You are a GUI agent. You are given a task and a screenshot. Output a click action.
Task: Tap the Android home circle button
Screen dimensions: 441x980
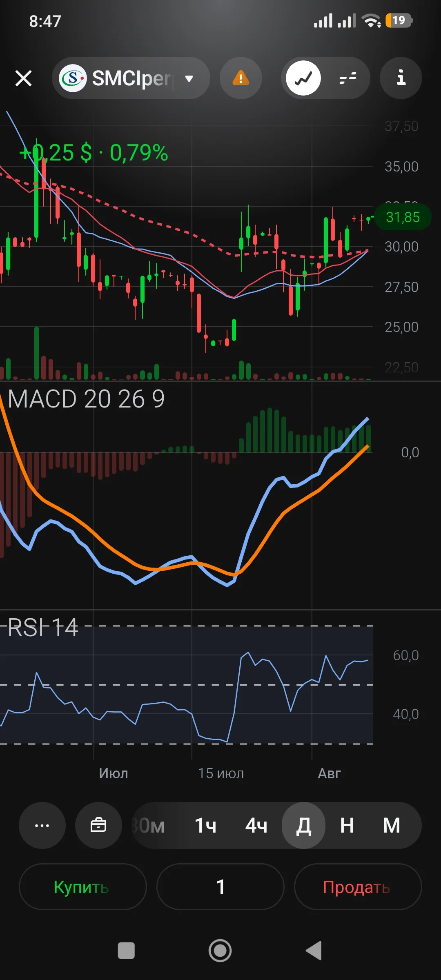[220, 951]
